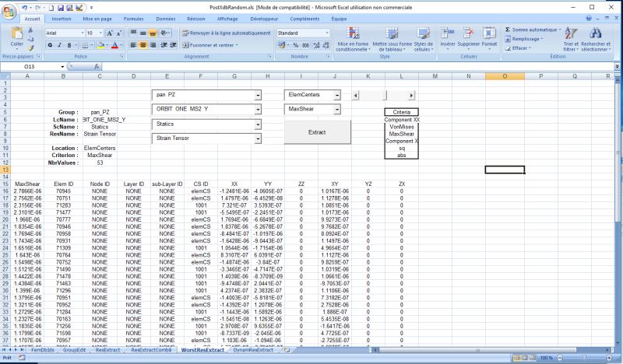Click the percent style icon
Viewport: 623px width, 364px height.
[296, 45]
